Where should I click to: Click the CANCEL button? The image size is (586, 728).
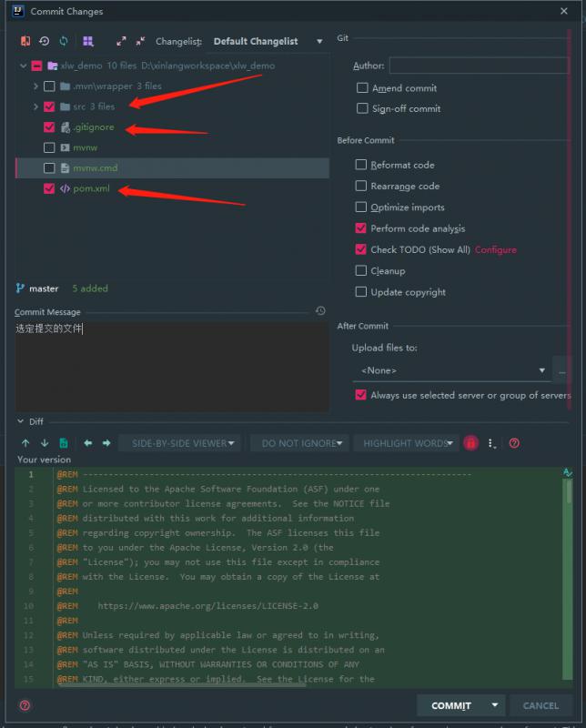click(x=541, y=706)
